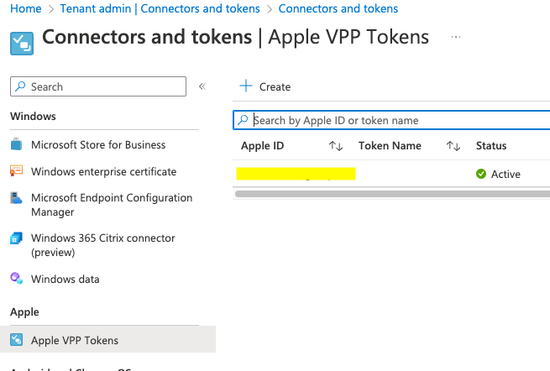Click the green Active status checkmark icon
Screen dimensions: 550x371
coord(481,174)
